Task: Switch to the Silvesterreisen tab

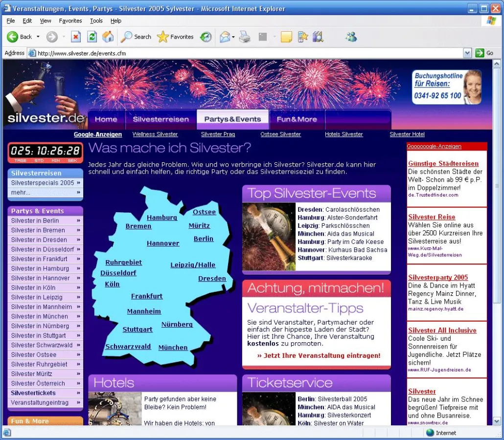Action: coord(160,119)
